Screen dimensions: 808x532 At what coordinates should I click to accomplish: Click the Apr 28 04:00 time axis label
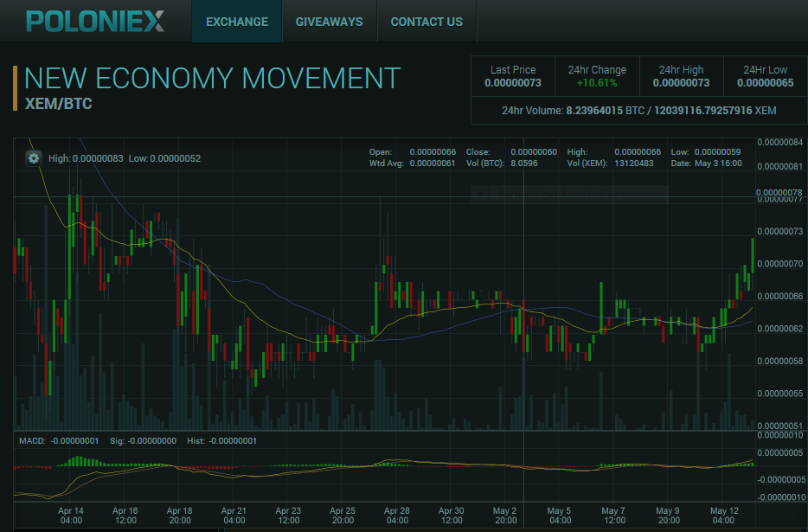tap(397, 516)
